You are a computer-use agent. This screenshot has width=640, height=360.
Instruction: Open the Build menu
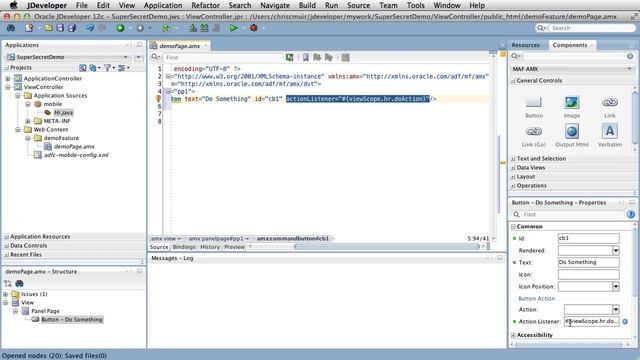click(x=307, y=5)
